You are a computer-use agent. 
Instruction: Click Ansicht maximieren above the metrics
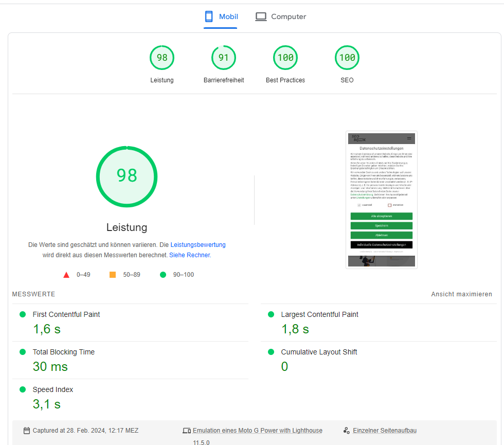pyautogui.click(x=461, y=293)
